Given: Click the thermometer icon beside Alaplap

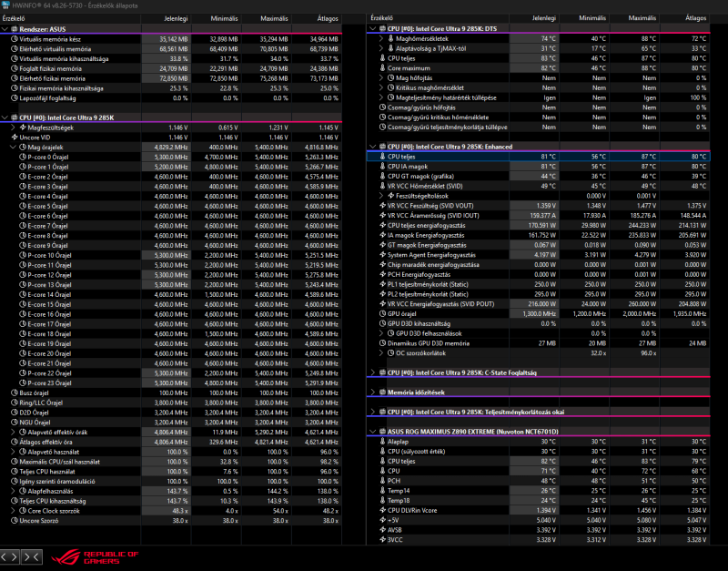Looking at the screenshot, I should click(x=382, y=442).
